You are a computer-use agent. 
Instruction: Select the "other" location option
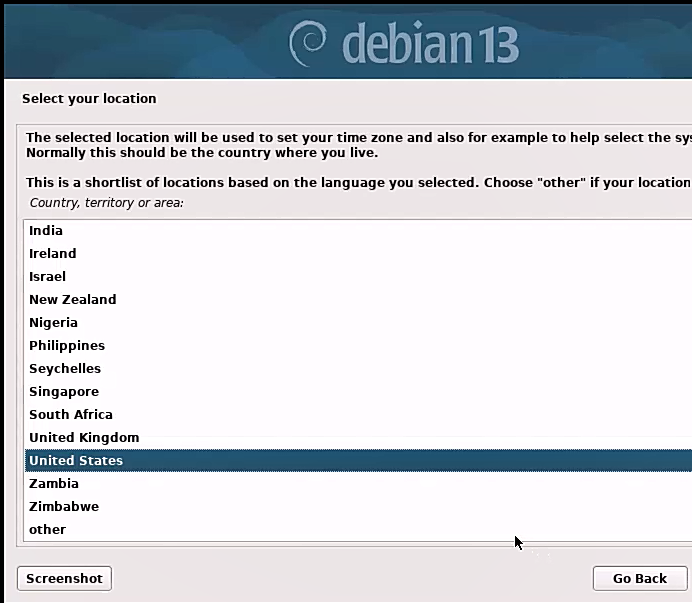(47, 530)
